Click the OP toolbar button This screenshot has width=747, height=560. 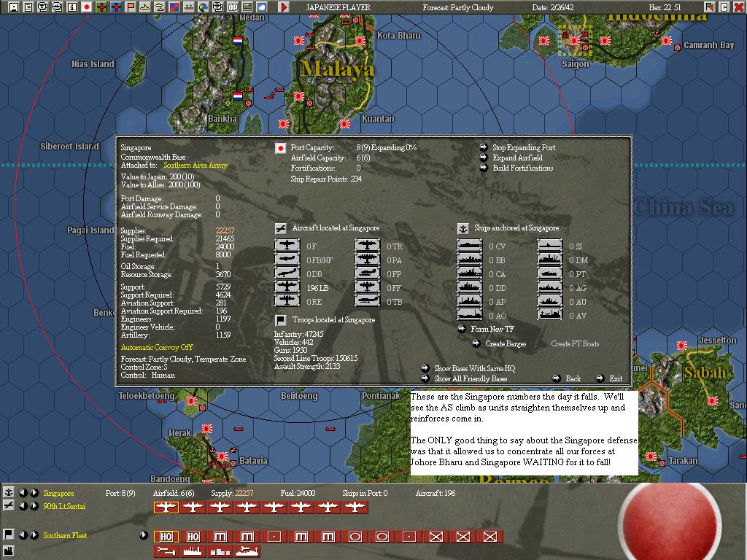pos(233,7)
